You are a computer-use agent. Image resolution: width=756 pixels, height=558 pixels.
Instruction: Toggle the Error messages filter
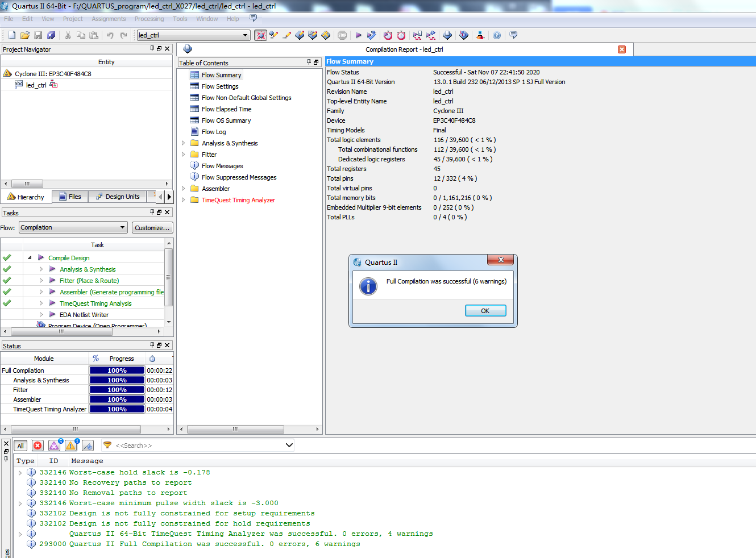point(38,446)
